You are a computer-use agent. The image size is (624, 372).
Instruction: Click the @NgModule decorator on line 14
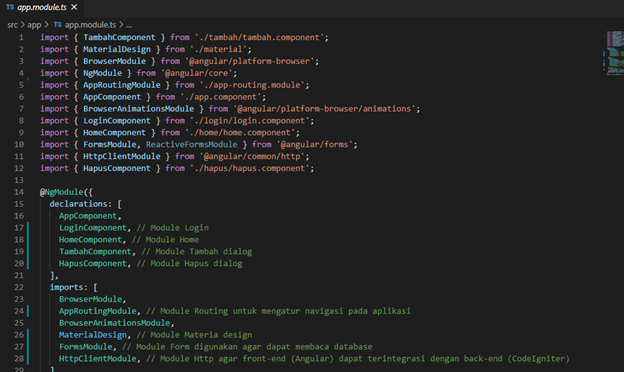click(x=62, y=192)
